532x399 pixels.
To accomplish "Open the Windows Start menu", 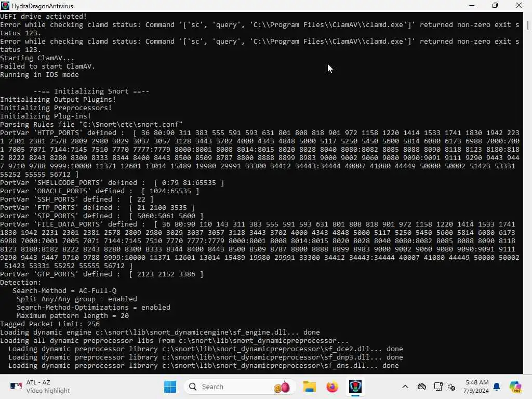I will pyautogui.click(x=170, y=387).
